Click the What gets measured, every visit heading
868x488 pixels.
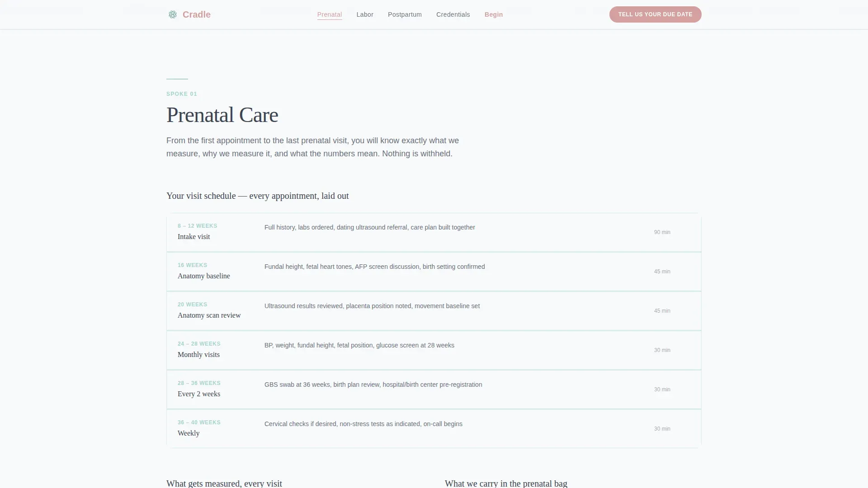coord(224,483)
